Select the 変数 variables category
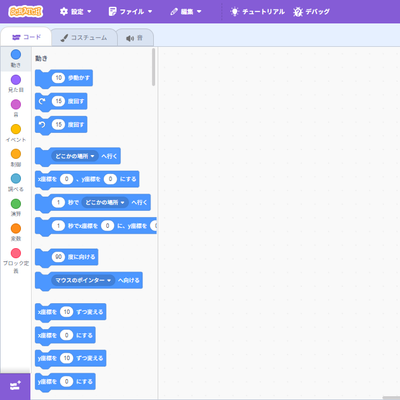 (16, 232)
